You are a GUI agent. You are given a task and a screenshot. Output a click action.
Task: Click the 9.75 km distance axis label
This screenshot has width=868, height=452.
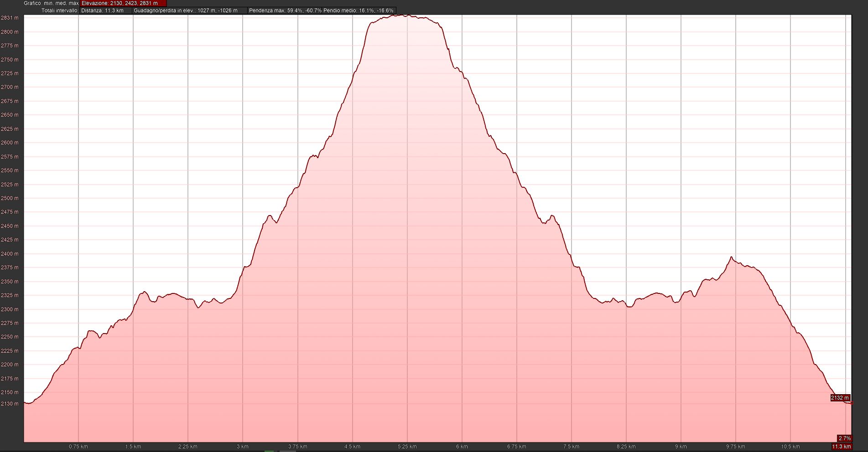pos(735,447)
